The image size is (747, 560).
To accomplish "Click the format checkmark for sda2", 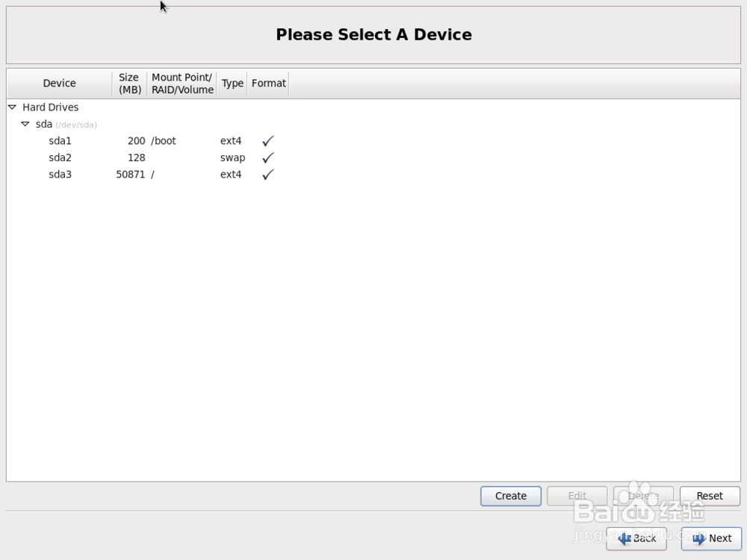I will click(268, 158).
